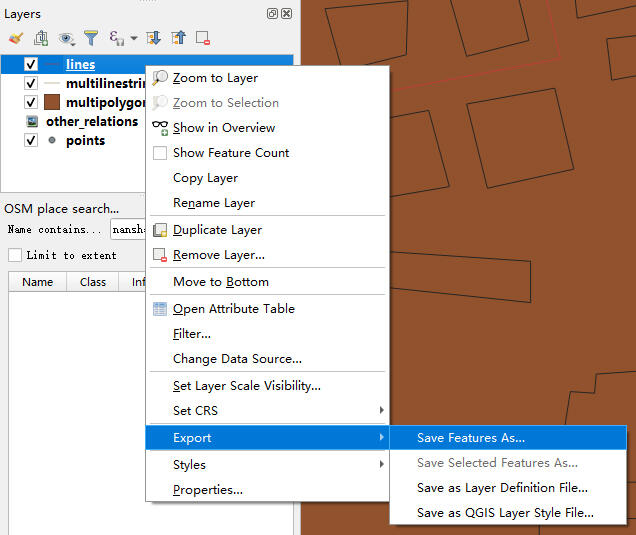Click the Add Group icon in Layers toolbar
636x535 pixels.
pyautogui.click(x=41, y=38)
